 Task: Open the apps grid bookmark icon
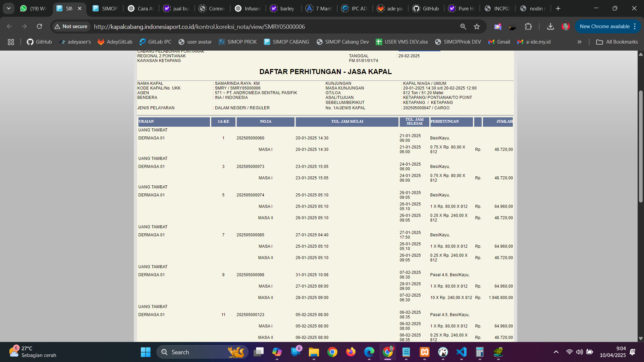(x=11, y=42)
